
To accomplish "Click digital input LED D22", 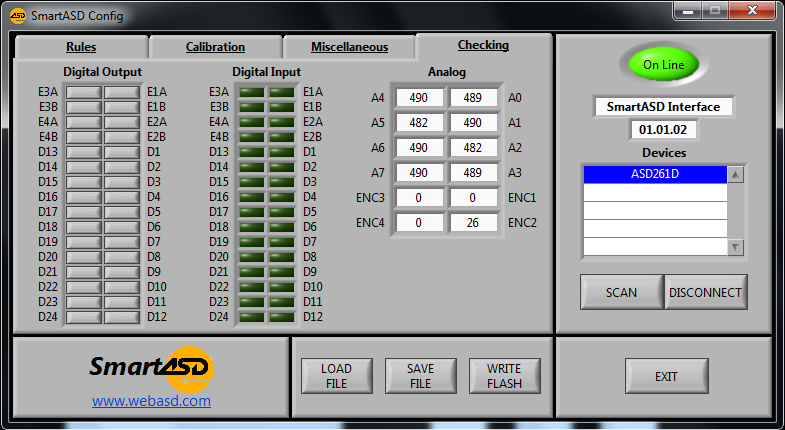I will (x=252, y=287).
